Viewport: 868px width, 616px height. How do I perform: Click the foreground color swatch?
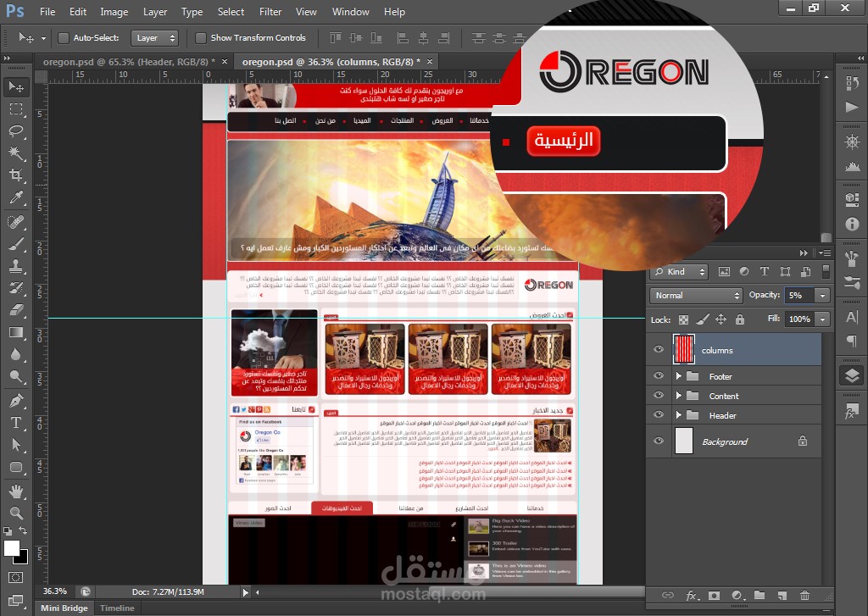pos(11,548)
